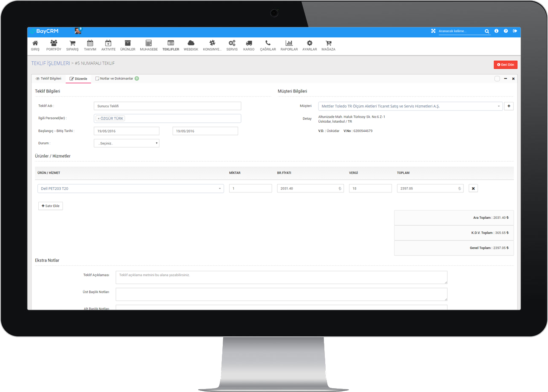The height and width of the screenshot is (392, 548).
Task: Click the BayCRM logo
Action: [x=45, y=31]
